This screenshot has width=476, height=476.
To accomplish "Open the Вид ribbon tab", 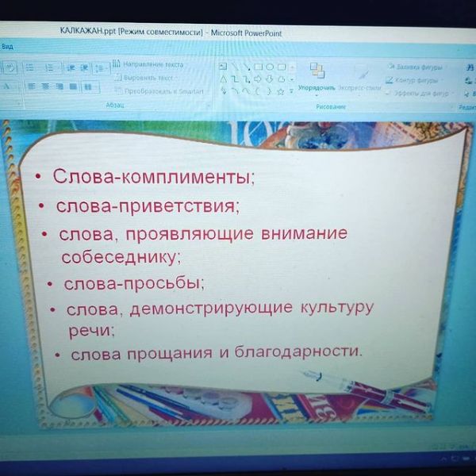I will tap(8, 46).
